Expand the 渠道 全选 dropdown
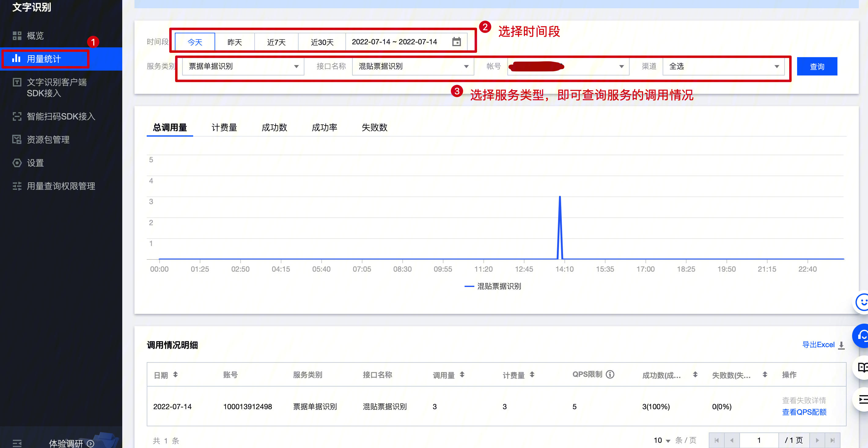 [723, 66]
